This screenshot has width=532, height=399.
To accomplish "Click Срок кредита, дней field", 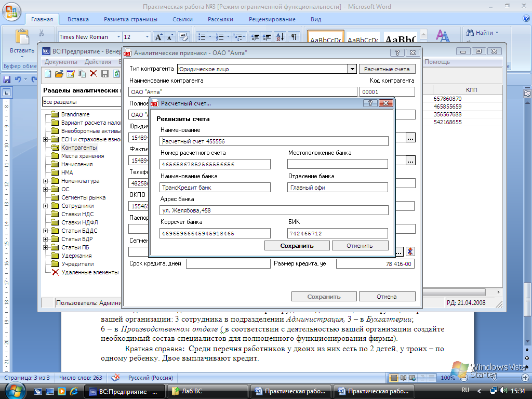I will (229, 263).
